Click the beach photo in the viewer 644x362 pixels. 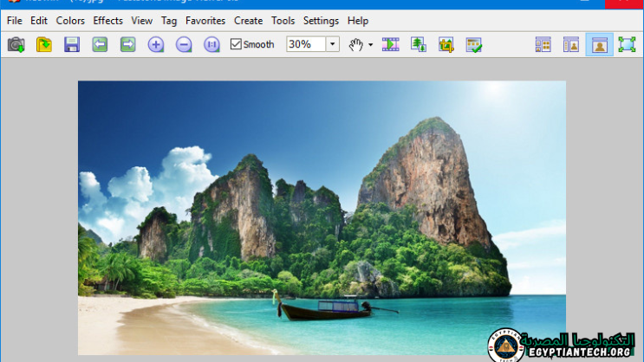(x=322, y=217)
